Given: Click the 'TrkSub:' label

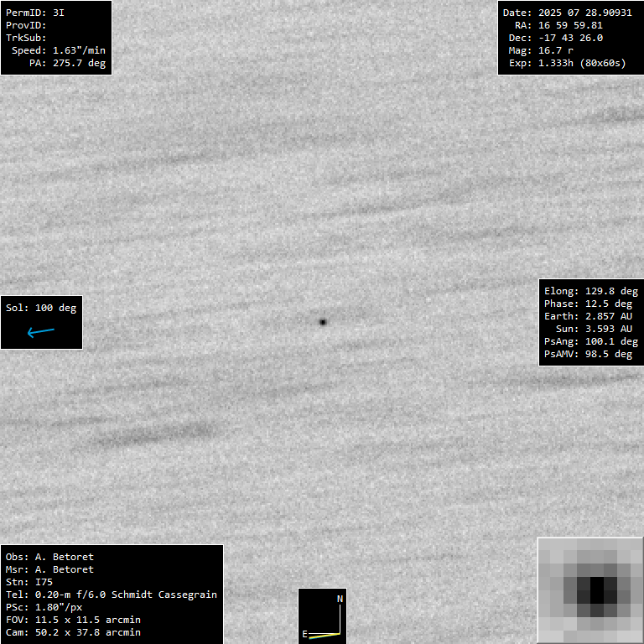Looking at the screenshot, I should [x=26, y=38].
